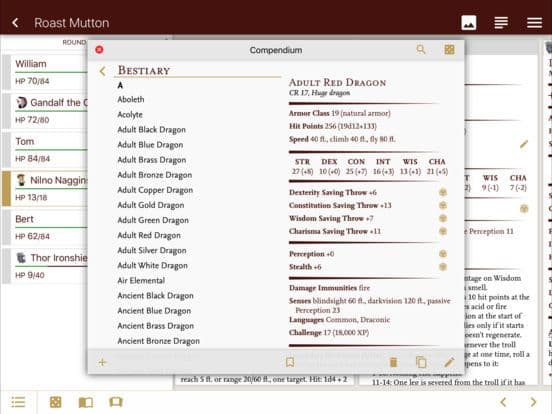Viewport: 552px width, 414px height.
Task: Open list view in bottom toolbar
Action: point(18,402)
